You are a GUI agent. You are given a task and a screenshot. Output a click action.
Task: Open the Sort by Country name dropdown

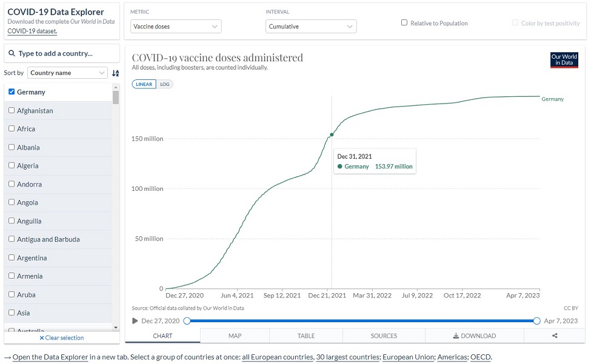(67, 73)
